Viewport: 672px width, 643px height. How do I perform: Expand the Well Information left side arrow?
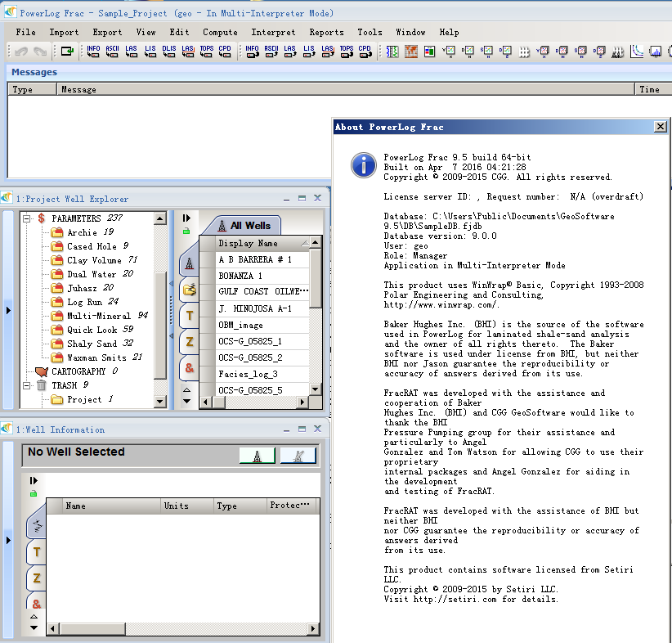pos(8,540)
